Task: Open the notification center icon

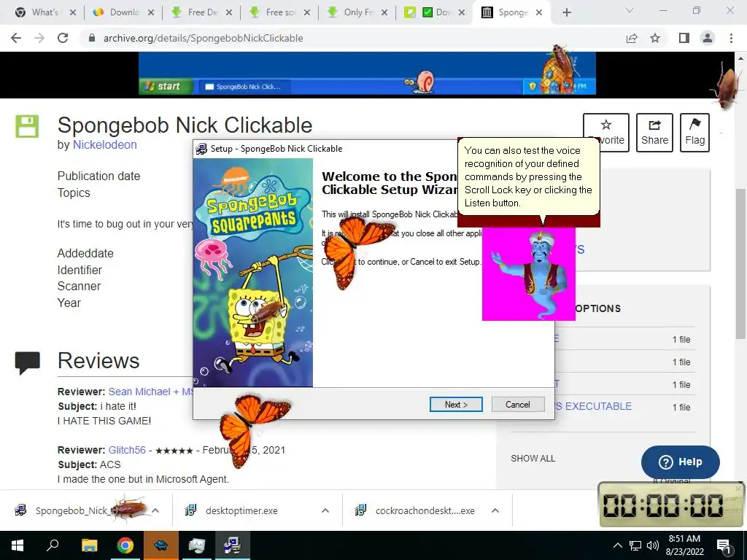Action: coord(724,547)
